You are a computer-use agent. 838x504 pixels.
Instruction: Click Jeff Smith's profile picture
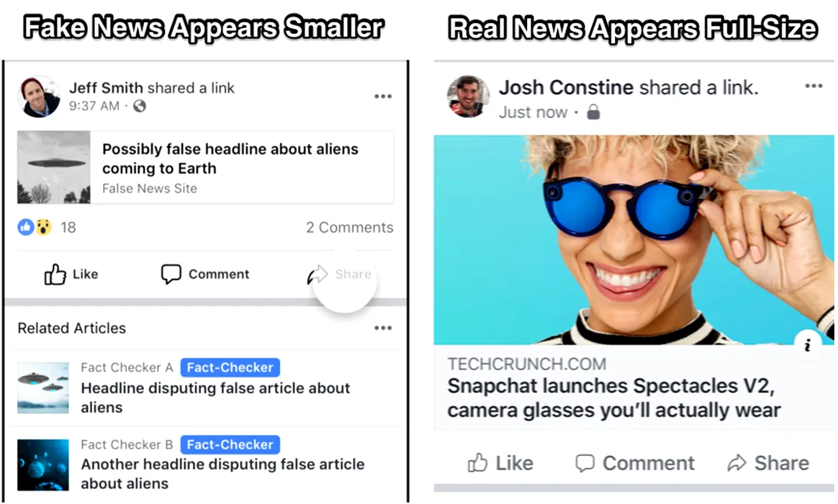(x=39, y=96)
